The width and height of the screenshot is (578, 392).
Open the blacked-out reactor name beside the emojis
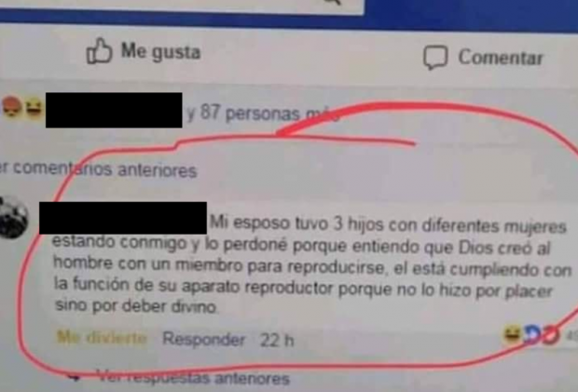tap(114, 110)
